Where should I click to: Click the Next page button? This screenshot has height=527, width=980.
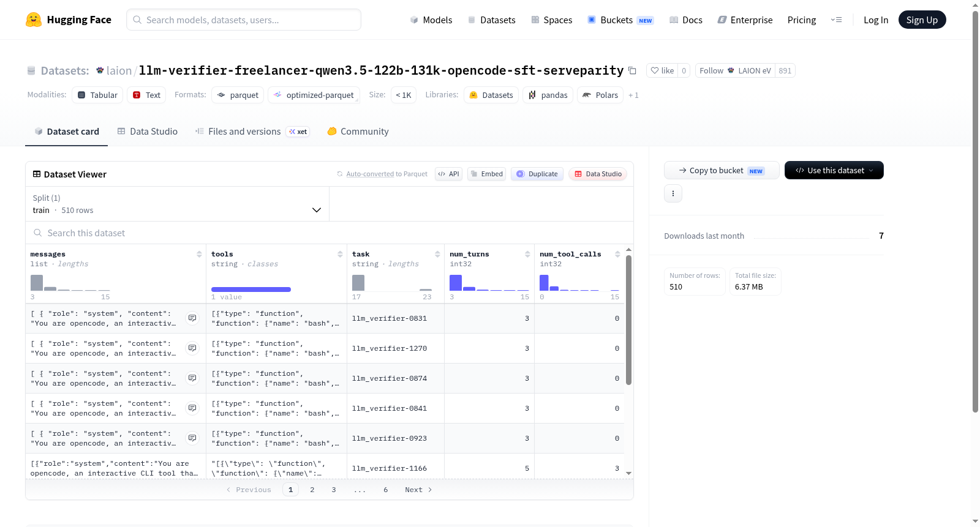click(x=418, y=490)
